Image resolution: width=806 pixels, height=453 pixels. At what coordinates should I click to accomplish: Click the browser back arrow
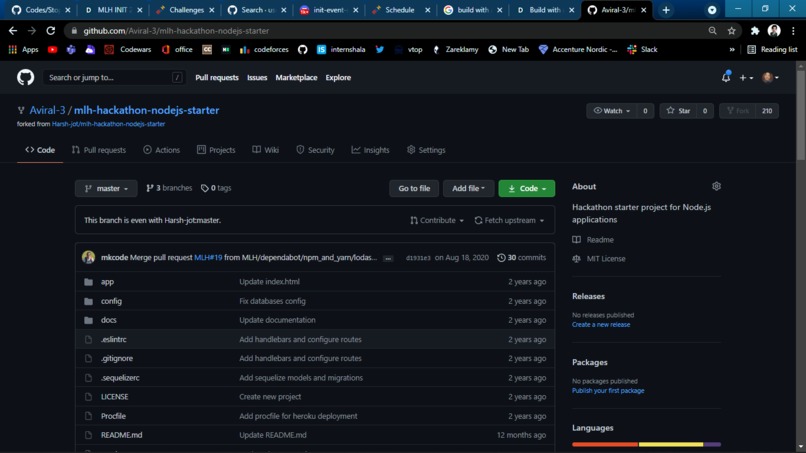(13, 31)
